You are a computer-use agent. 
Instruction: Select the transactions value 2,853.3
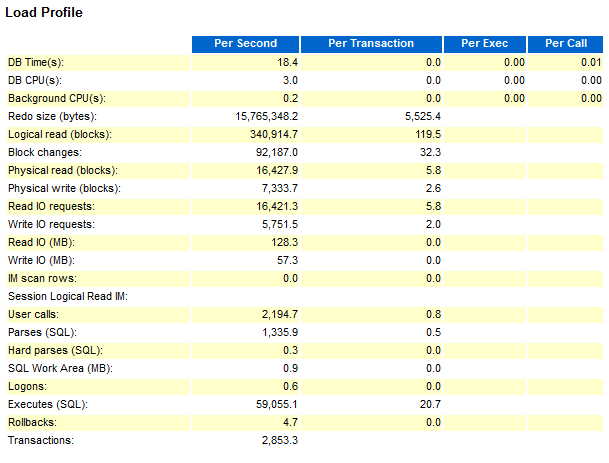point(280,440)
